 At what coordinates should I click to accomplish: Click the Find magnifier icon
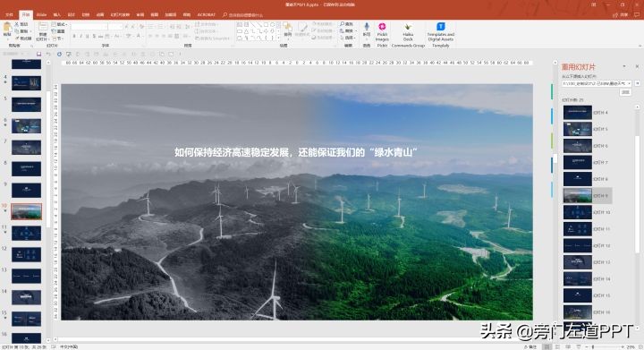[x=342, y=24]
